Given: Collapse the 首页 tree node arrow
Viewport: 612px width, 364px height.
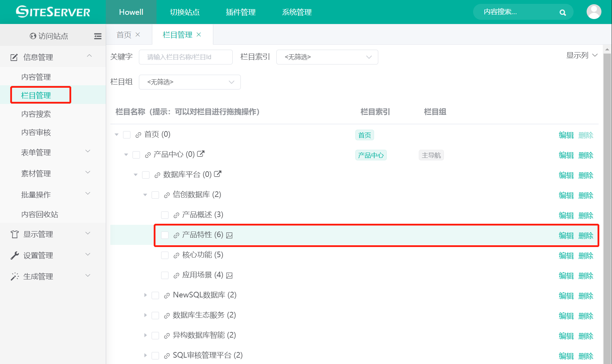Looking at the screenshot, I should [x=117, y=135].
